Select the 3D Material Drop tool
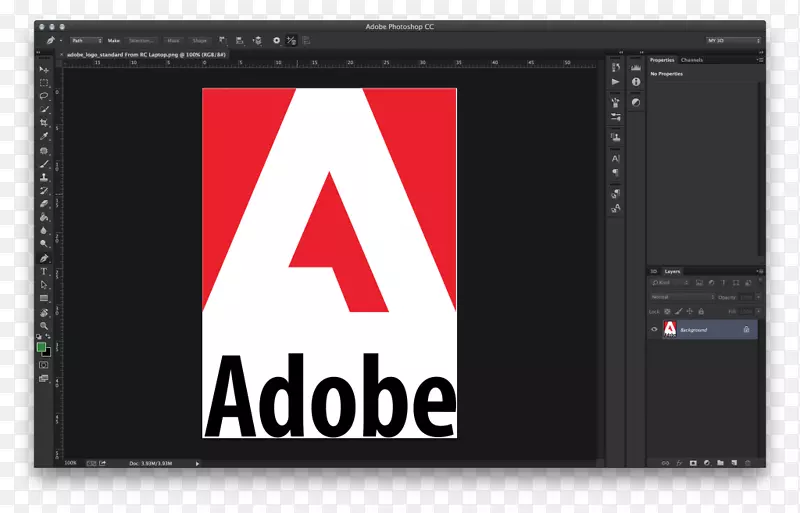The height and width of the screenshot is (513, 800). 44,312
